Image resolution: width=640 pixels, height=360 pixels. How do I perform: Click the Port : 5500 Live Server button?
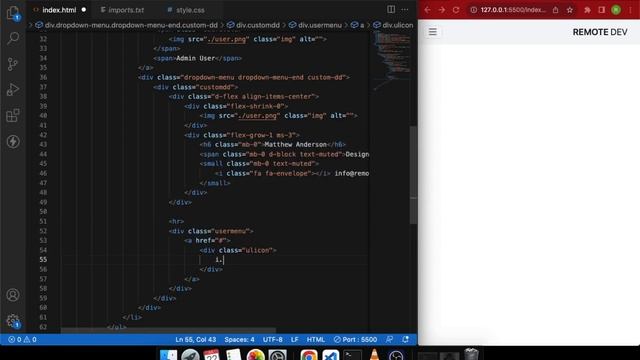point(355,339)
